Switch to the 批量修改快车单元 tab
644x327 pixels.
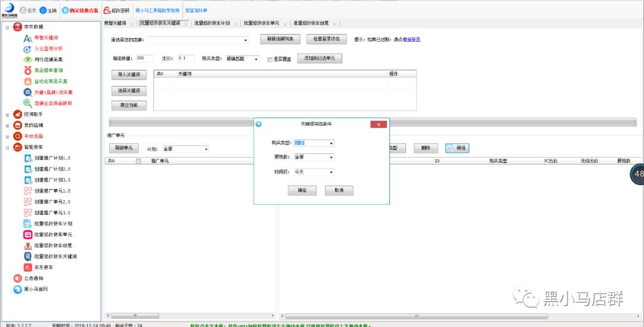(x=261, y=23)
